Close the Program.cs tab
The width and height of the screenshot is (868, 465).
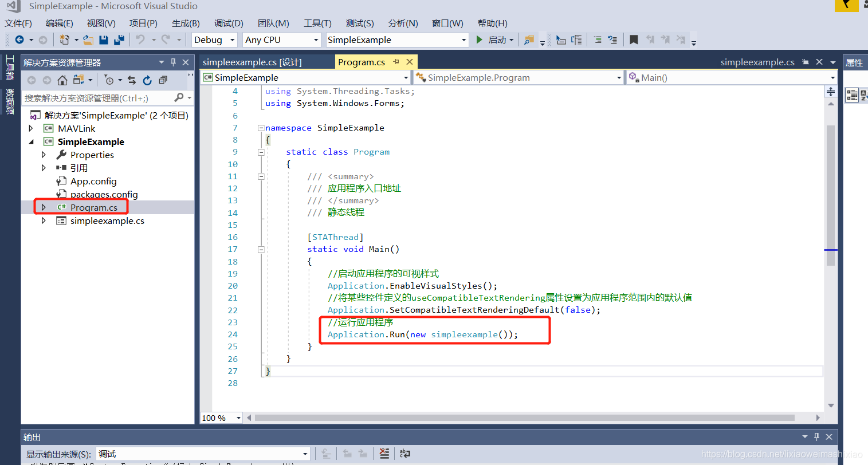410,62
